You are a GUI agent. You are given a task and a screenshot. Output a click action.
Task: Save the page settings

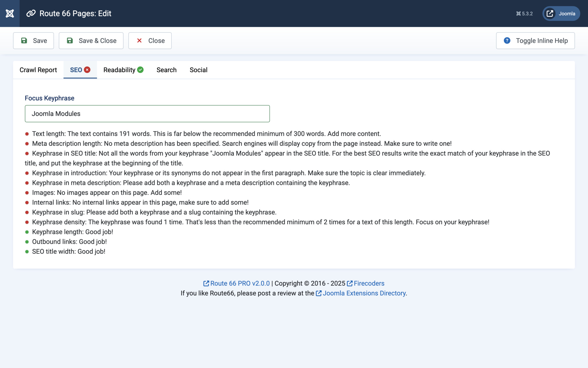click(x=34, y=41)
